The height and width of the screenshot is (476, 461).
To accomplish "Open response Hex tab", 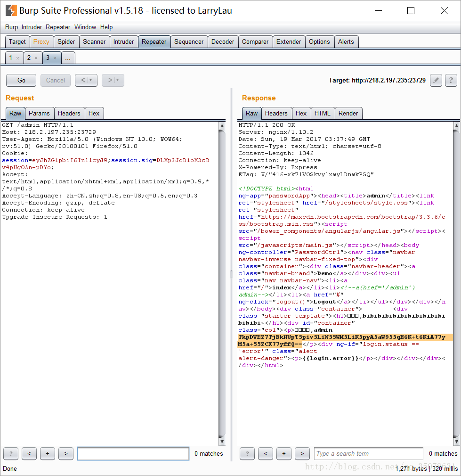I will [301, 113].
